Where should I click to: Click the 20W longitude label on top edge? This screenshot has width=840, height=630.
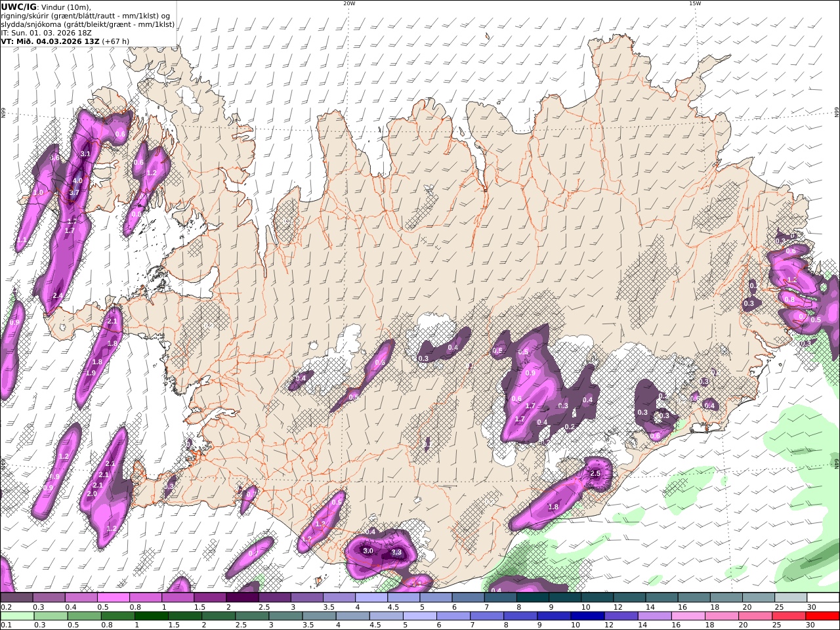[x=349, y=3]
